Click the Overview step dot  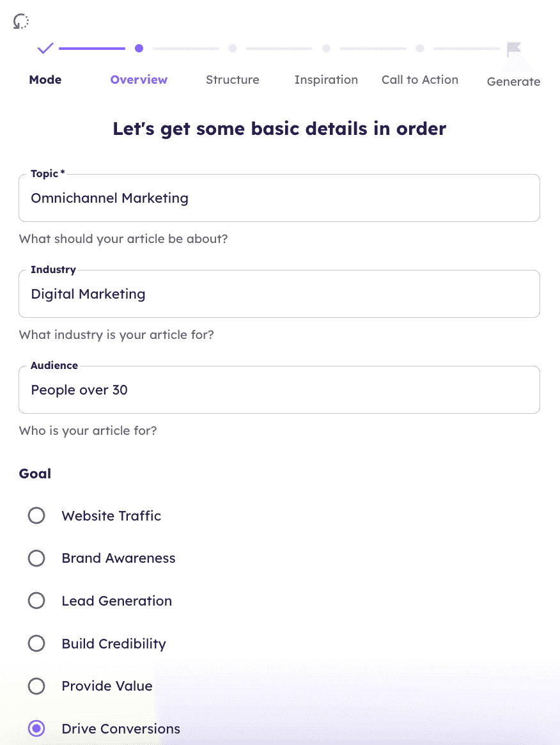(139, 48)
